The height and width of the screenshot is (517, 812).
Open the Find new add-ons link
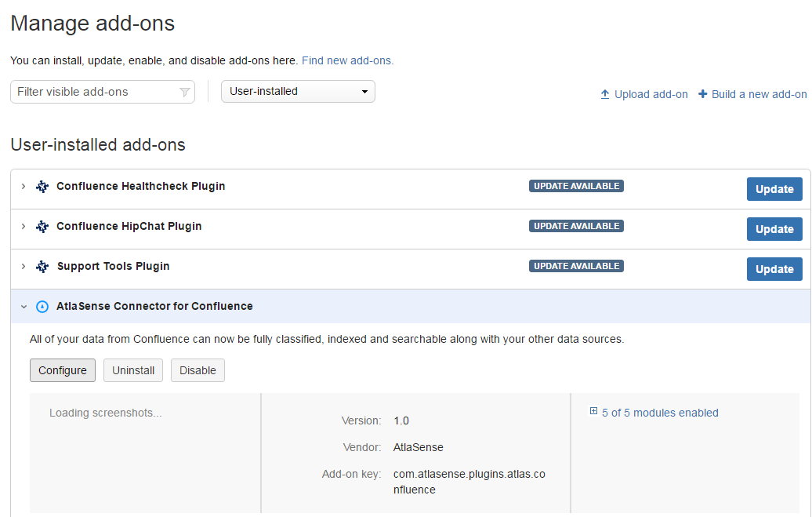pos(347,60)
